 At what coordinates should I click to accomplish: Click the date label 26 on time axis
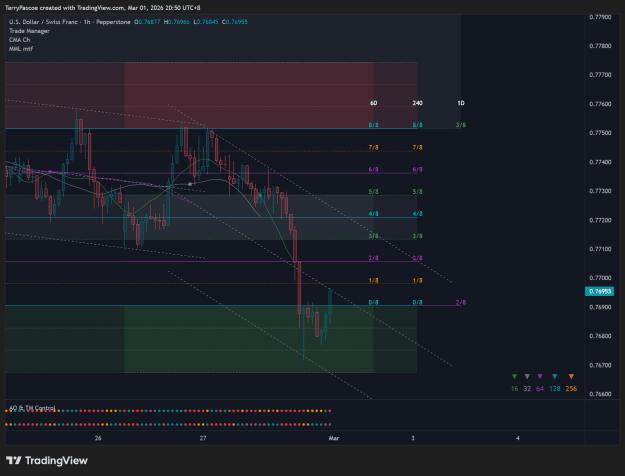pyautogui.click(x=98, y=438)
